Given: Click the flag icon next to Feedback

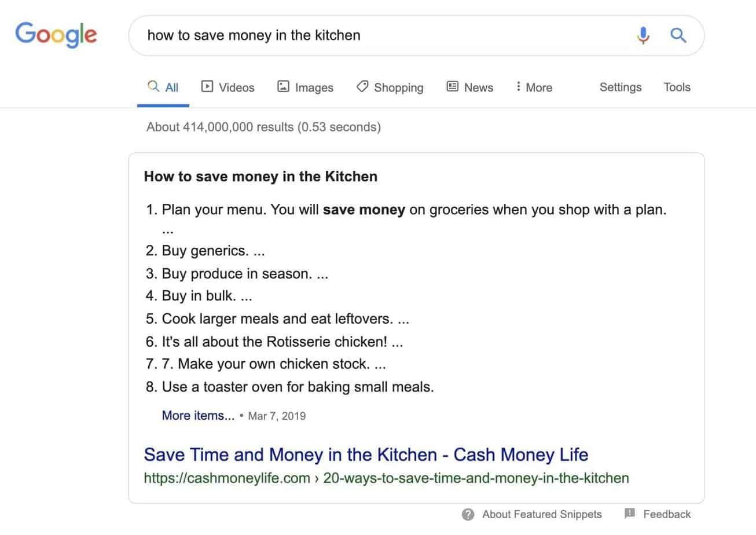Looking at the screenshot, I should (629, 514).
